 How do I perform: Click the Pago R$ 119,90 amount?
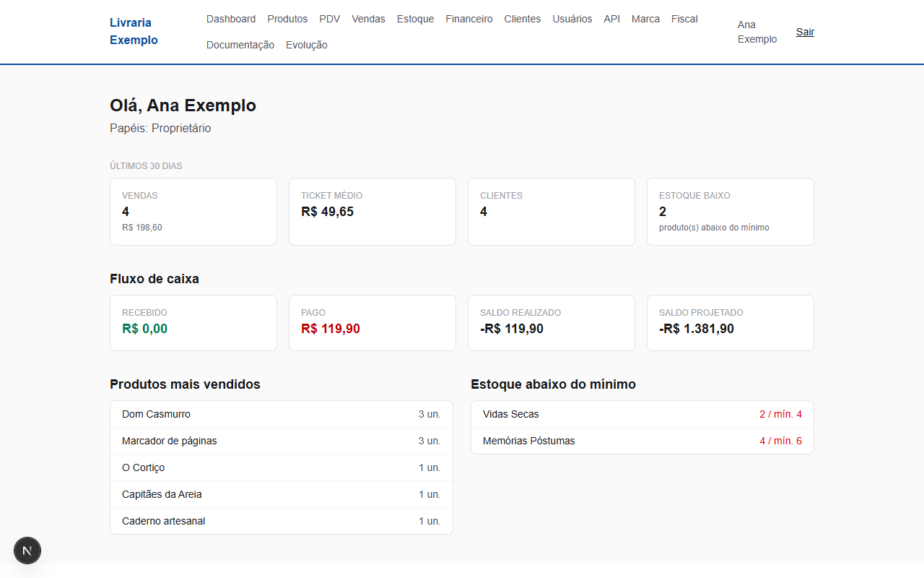(331, 329)
